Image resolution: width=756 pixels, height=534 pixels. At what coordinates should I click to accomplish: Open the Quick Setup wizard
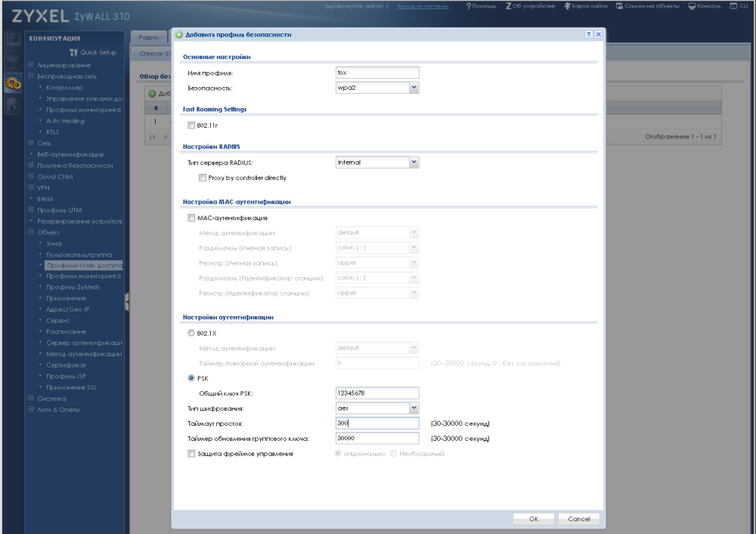(x=92, y=52)
